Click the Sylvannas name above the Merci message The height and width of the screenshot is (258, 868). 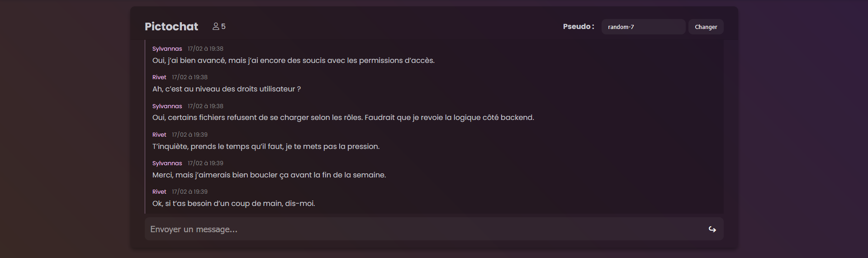pos(167,163)
